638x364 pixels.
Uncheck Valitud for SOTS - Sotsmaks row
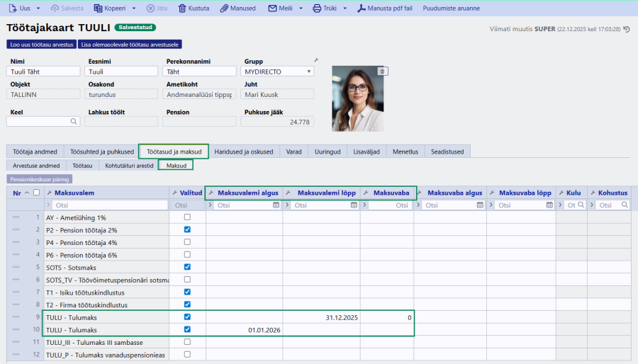click(187, 267)
